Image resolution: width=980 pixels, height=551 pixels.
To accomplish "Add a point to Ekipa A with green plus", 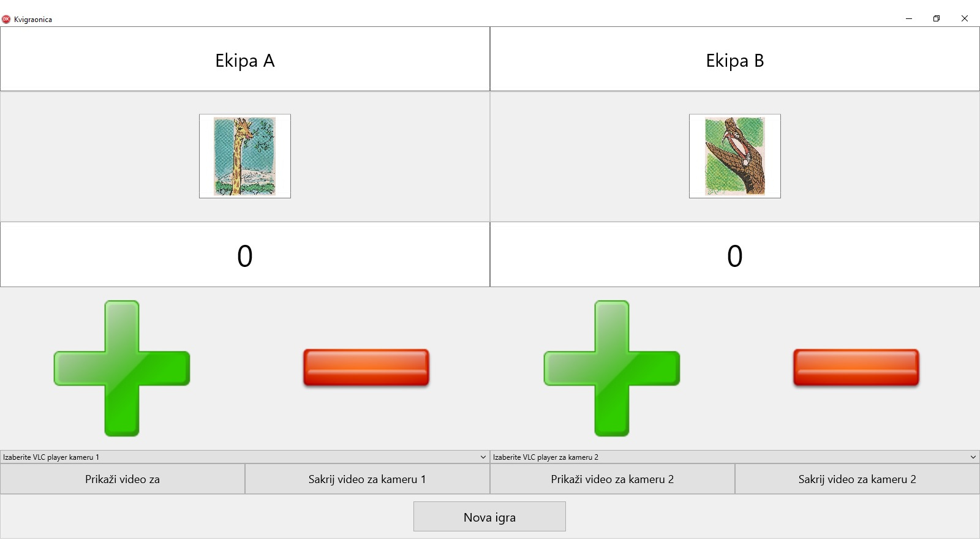I will 122,369.
